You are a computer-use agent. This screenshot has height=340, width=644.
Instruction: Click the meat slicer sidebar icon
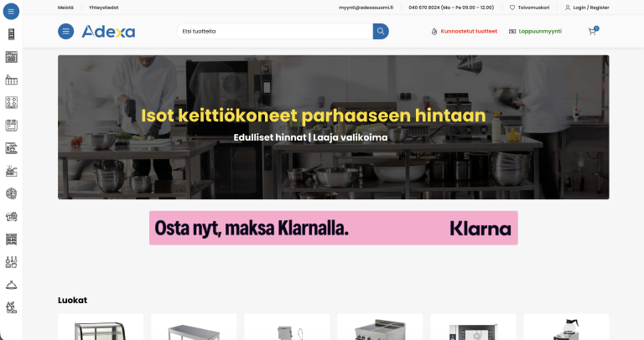(x=12, y=217)
